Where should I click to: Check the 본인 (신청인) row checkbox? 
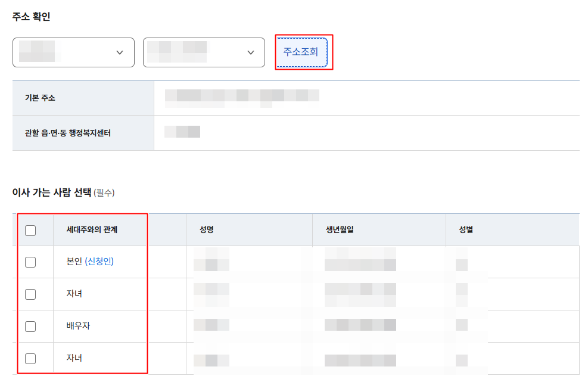coord(30,262)
